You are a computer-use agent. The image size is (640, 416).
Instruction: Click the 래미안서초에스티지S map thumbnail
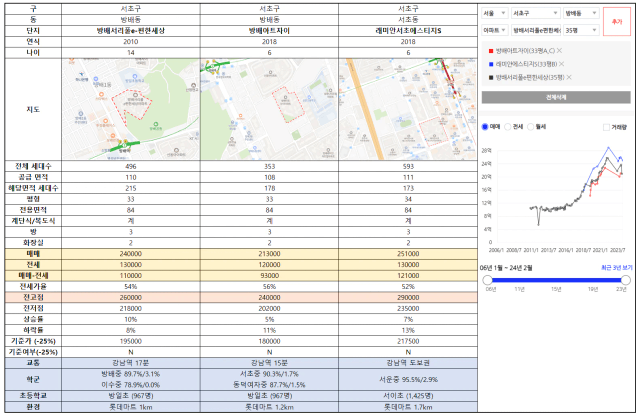pos(408,109)
